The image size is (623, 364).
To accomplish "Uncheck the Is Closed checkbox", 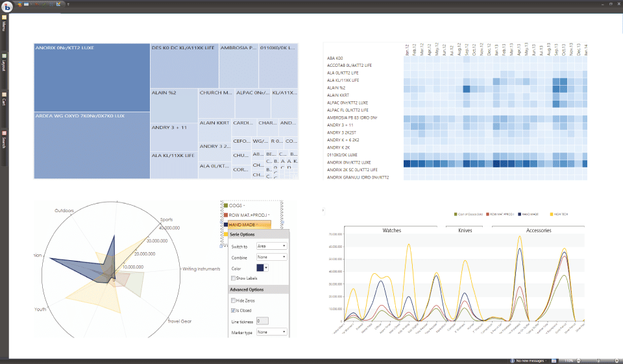I will pos(234,311).
